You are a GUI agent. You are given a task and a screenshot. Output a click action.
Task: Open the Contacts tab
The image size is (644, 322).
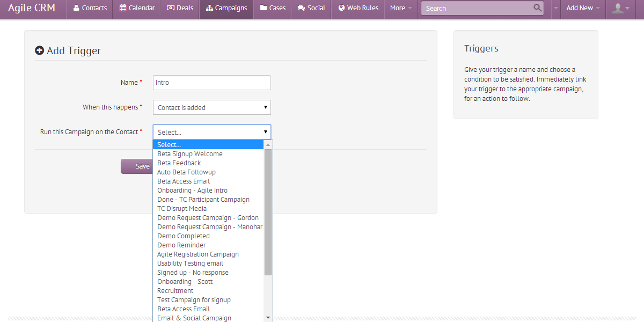pos(90,8)
